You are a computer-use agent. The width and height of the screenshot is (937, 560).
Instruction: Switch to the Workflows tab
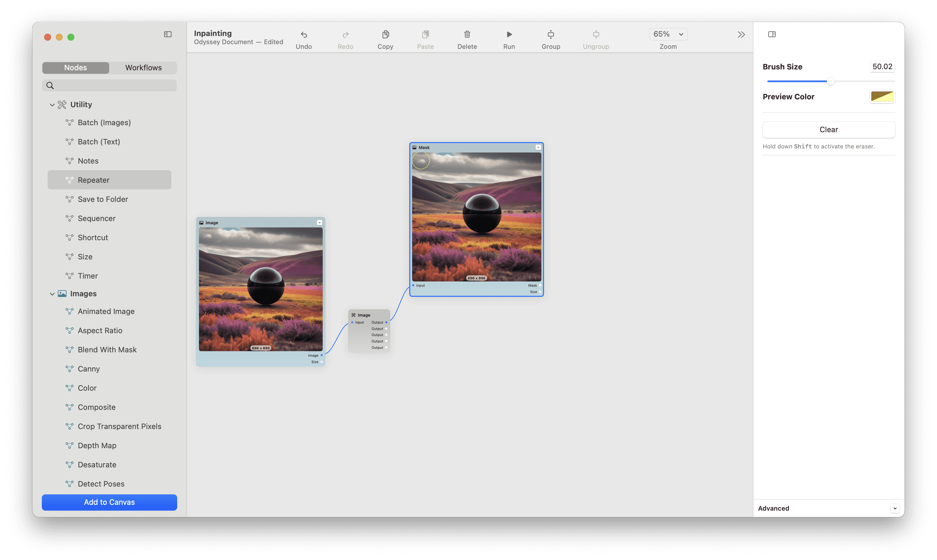[143, 67]
